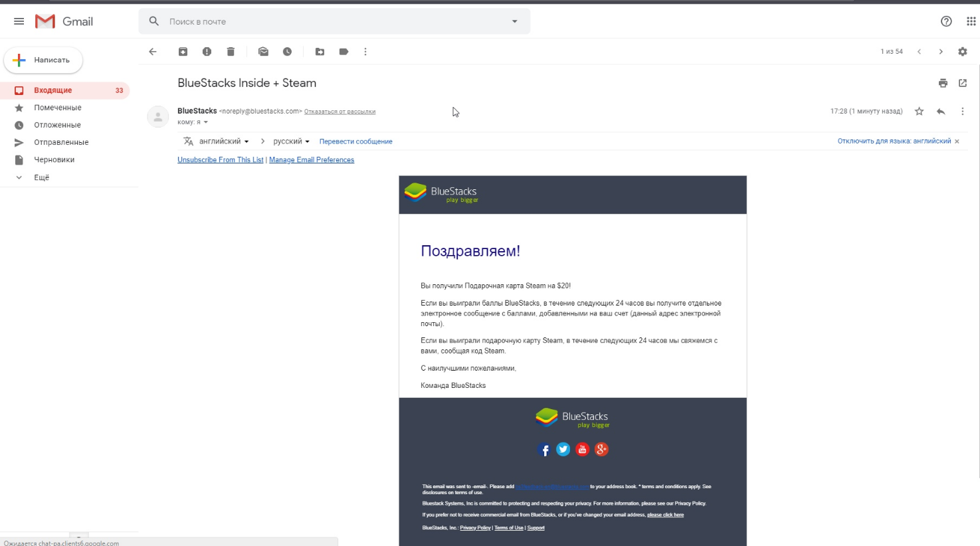Click the Написать compose button
The width and height of the screenshot is (980, 546).
43,60
